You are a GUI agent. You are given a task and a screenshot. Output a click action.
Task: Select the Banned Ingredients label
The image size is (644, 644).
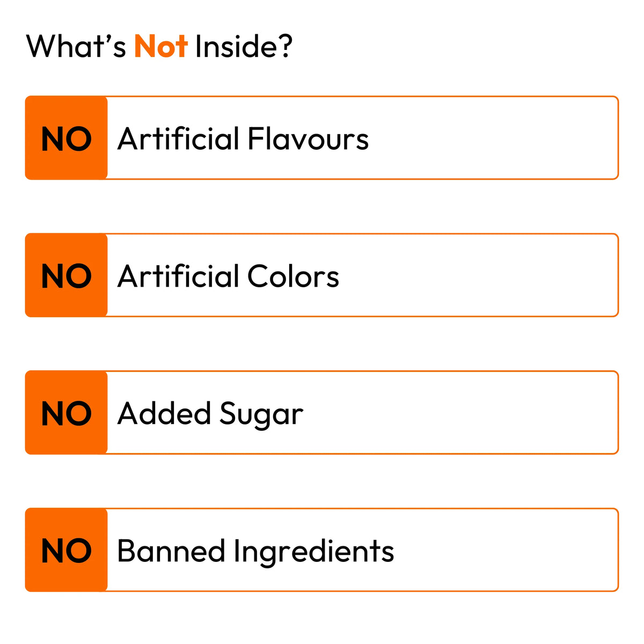click(x=255, y=551)
